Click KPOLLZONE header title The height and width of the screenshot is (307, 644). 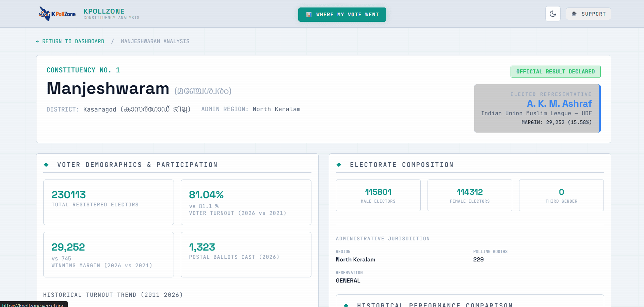click(x=104, y=11)
